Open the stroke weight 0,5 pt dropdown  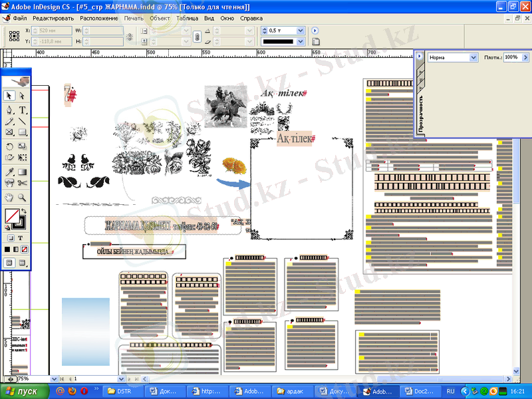pyautogui.click(x=300, y=31)
